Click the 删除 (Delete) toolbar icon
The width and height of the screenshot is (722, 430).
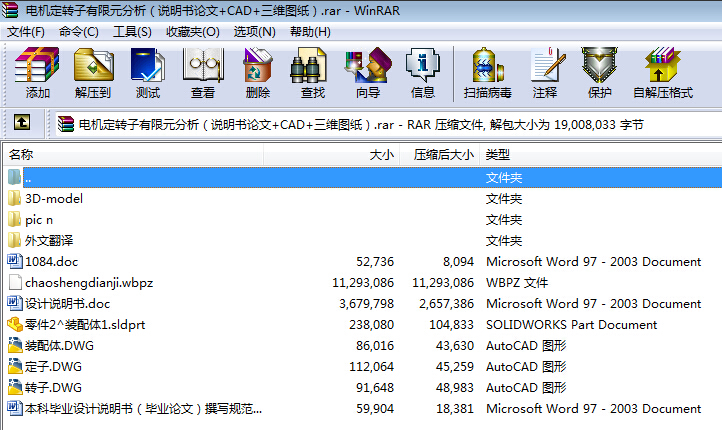tap(258, 65)
